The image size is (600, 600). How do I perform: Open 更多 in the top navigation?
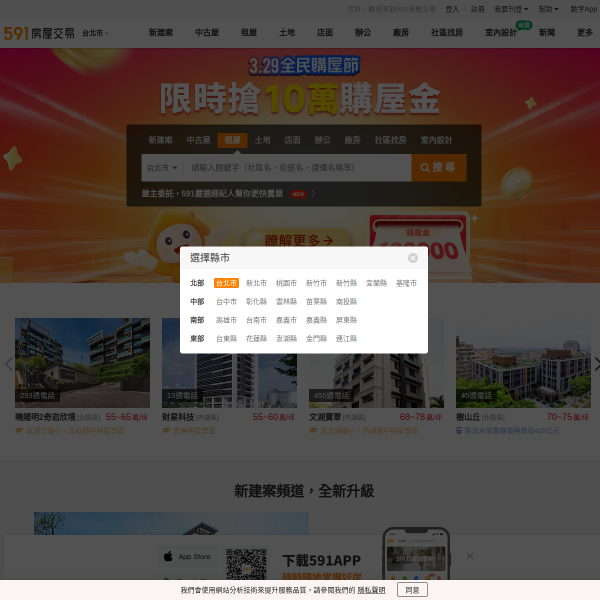click(x=585, y=33)
